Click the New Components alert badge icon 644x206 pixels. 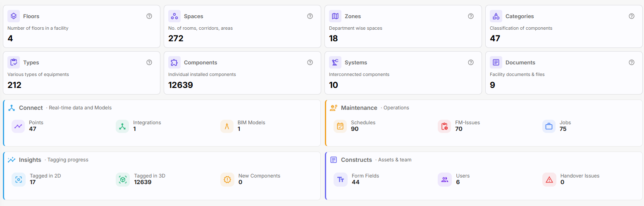click(x=227, y=180)
